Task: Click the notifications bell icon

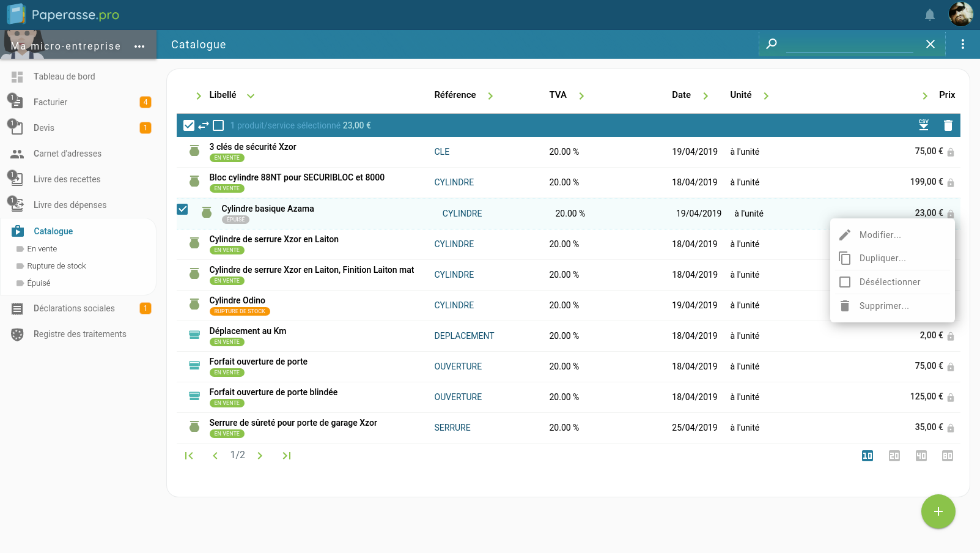Action: click(x=929, y=15)
